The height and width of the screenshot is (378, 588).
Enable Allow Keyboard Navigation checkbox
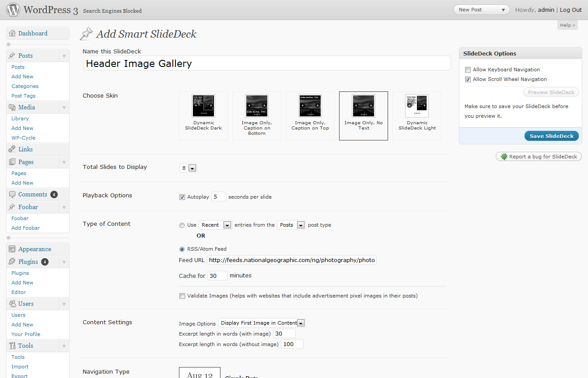[468, 70]
